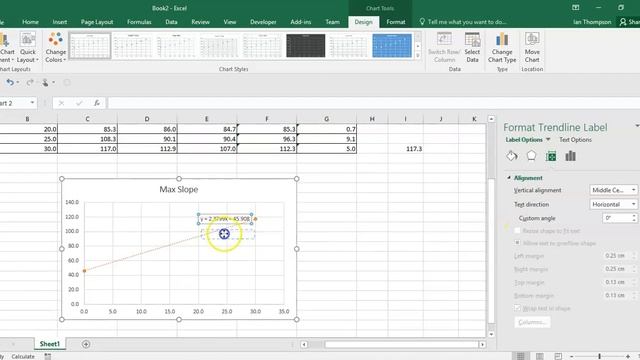Click Redo arrow in quick access toolbar

[x=30, y=82]
